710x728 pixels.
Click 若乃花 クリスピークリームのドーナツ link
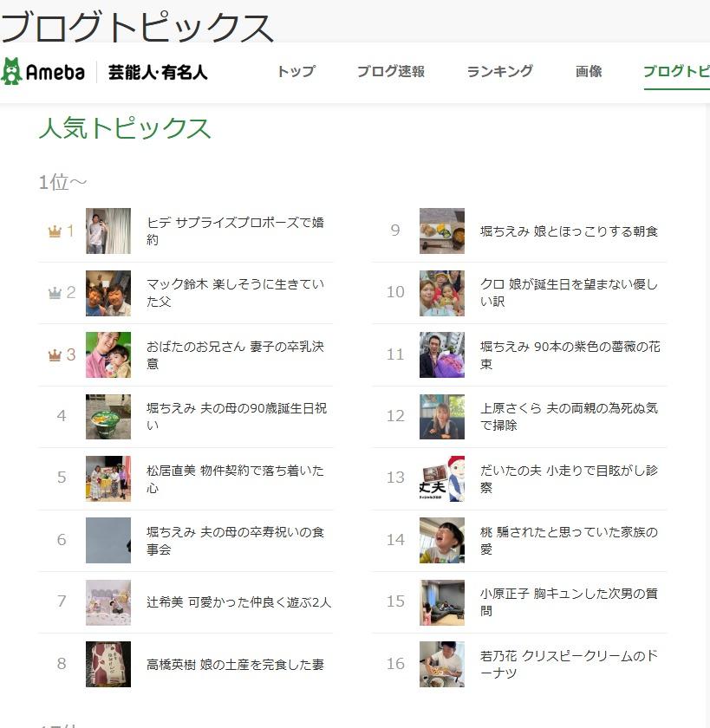pyautogui.click(x=569, y=664)
